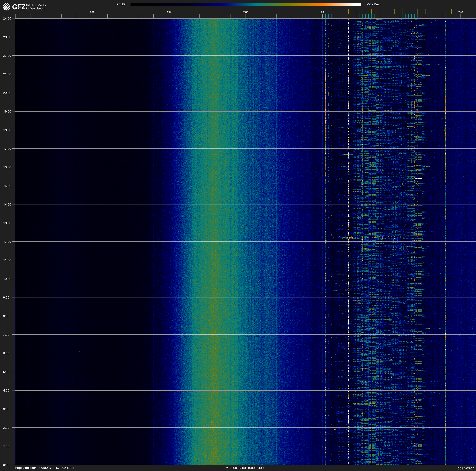The width and height of the screenshot is (476, 471).
Task: Click the 2.4 frequency axis label
Action: click(x=322, y=12)
